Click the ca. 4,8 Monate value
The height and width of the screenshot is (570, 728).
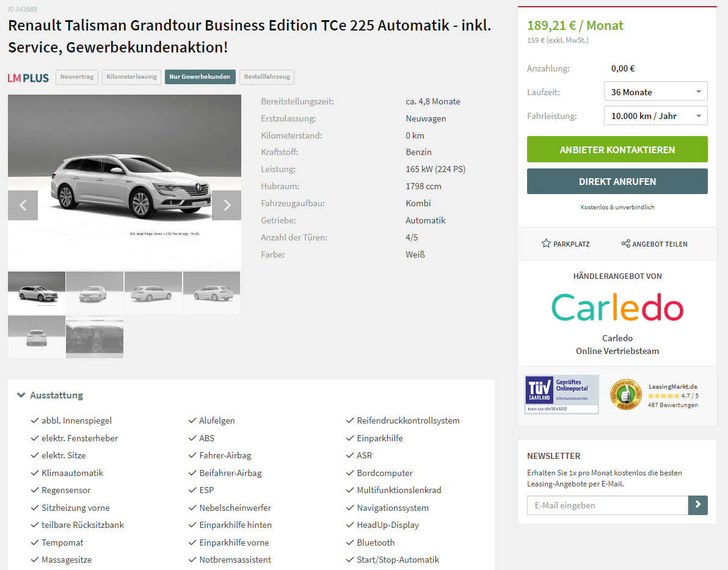433,101
